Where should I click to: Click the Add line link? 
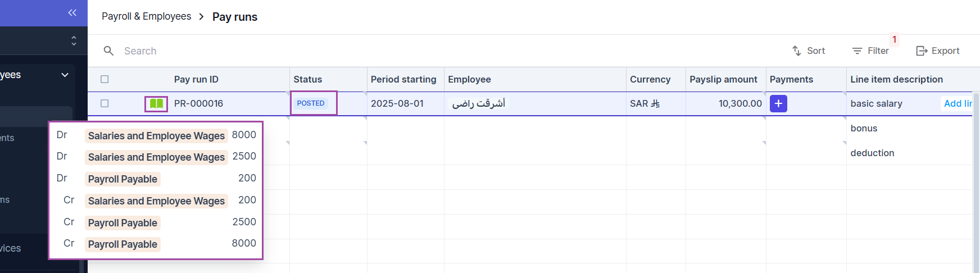957,103
